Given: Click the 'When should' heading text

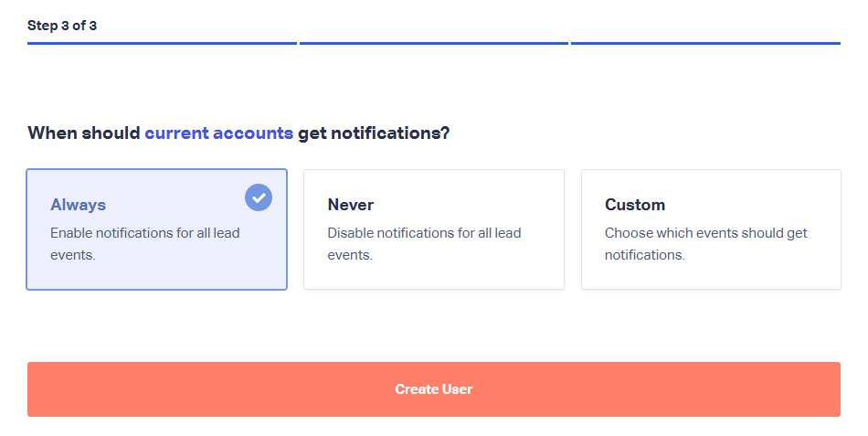Looking at the screenshot, I should 84,133.
